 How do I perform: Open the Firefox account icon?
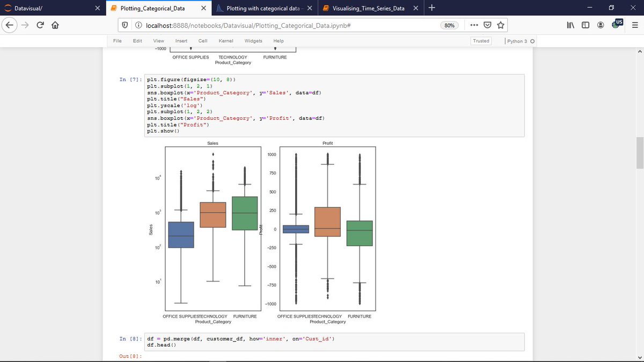click(600, 25)
